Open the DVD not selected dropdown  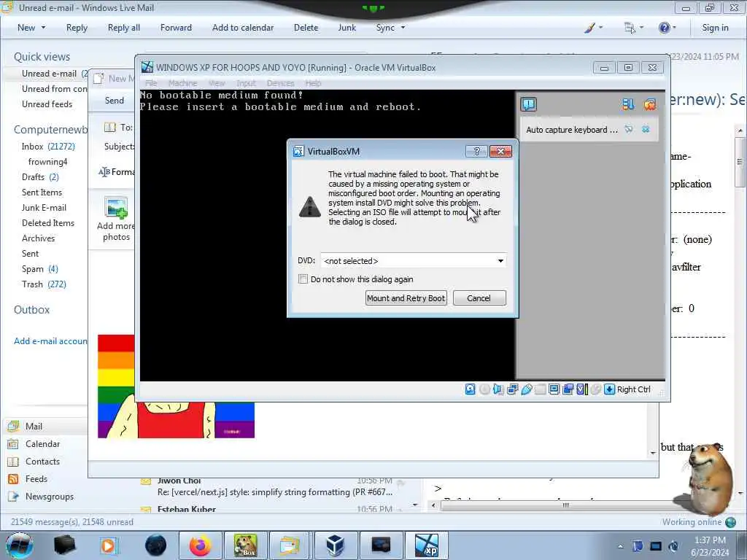pyautogui.click(x=413, y=260)
